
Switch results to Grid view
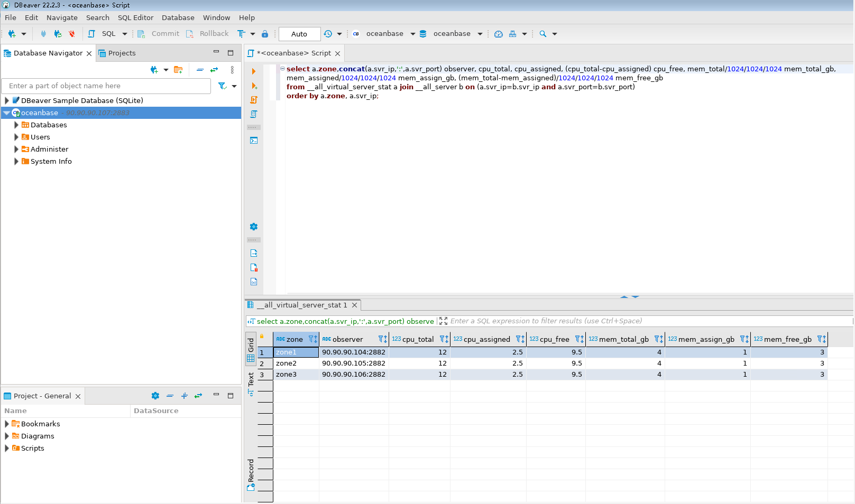251,350
